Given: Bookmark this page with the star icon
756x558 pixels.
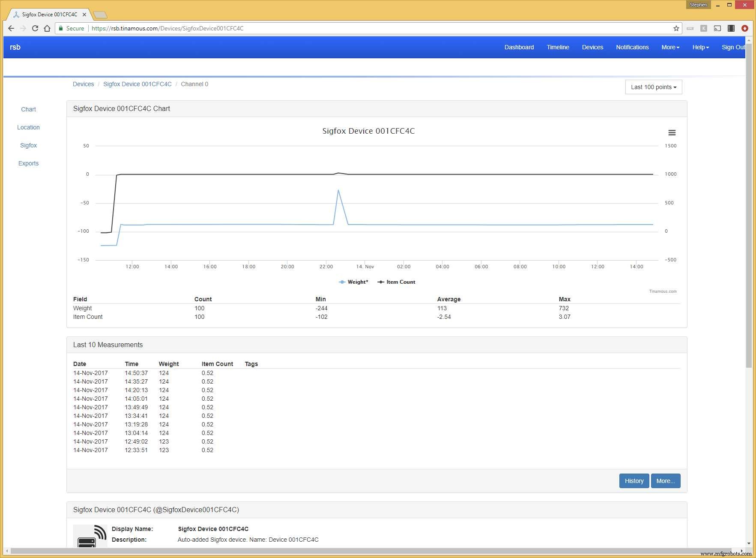Looking at the screenshot, I should 676,28.
